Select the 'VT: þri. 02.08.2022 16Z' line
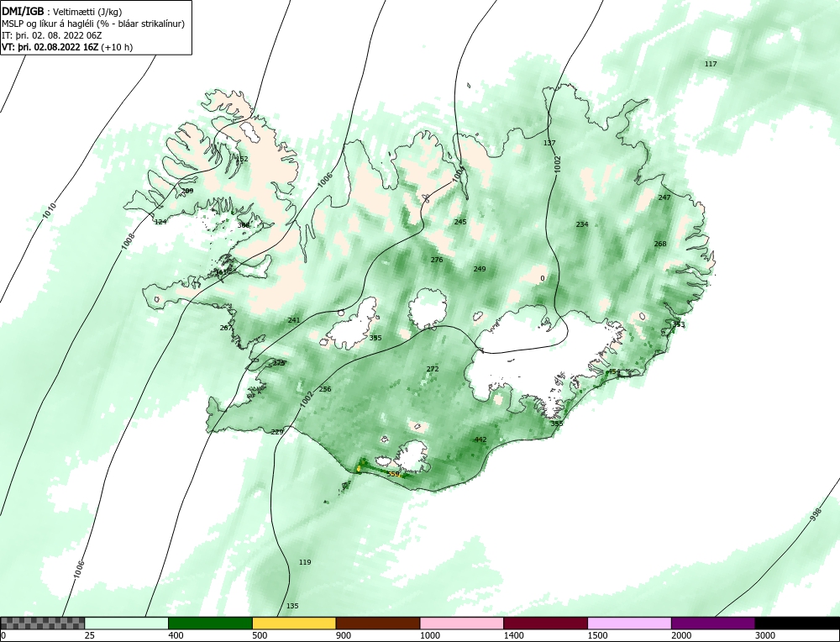Viewport: 840px width, 642px height. pyautogui.click(x=50, y=47)
